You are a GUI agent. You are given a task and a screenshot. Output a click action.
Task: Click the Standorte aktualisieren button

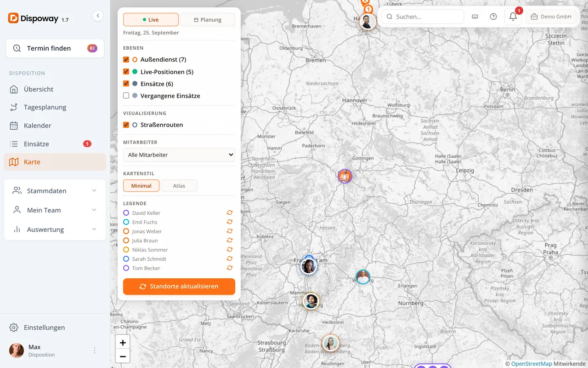[179, 286]
